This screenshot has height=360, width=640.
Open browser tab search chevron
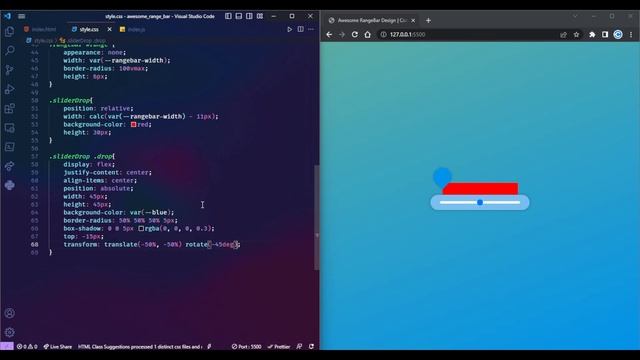[x=575, y=16]
